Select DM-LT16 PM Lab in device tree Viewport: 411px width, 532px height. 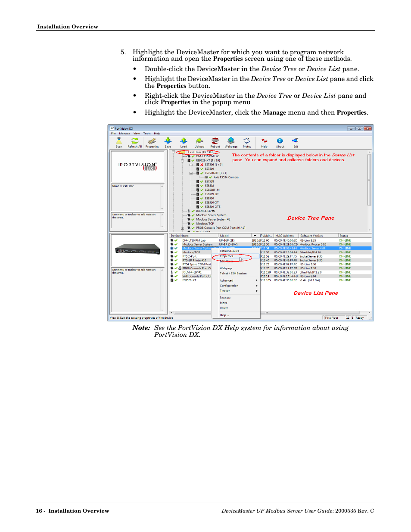[x=208, y=156]
